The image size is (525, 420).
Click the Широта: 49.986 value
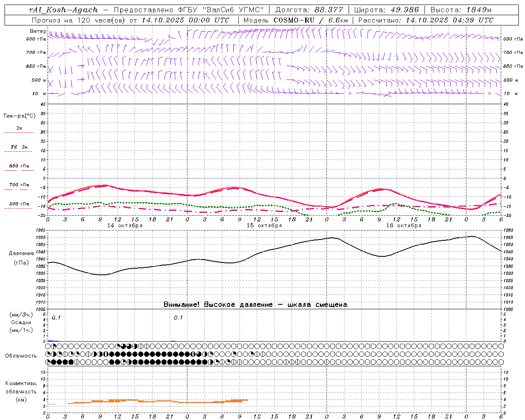(386, 10)
